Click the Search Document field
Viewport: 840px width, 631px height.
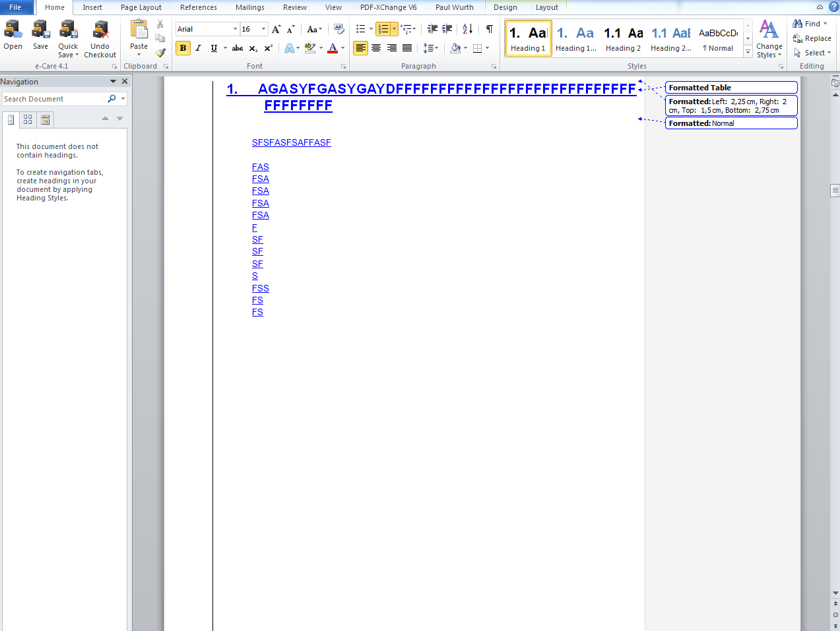click(x=54, y=99)
